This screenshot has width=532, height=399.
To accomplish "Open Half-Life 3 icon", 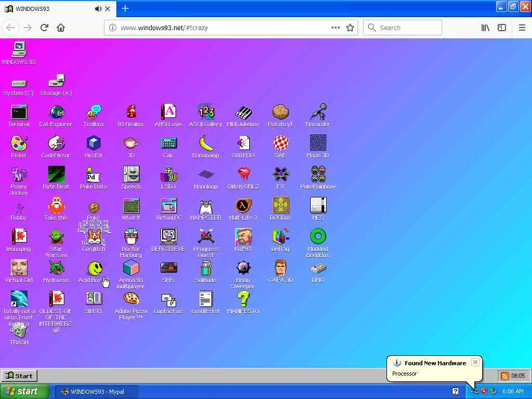I will coord(243,206).
